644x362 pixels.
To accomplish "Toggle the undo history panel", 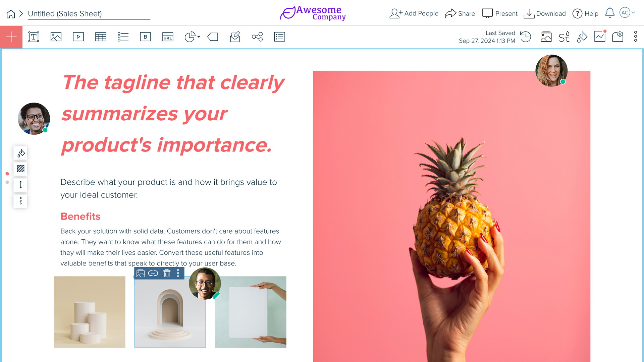I will [526, 36].
